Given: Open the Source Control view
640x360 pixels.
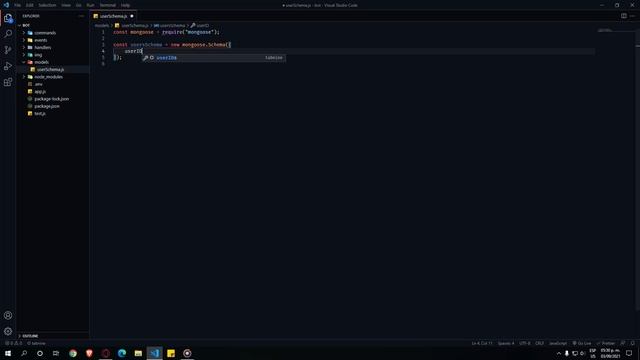Looking at the screenshot, I should point(8,50).
